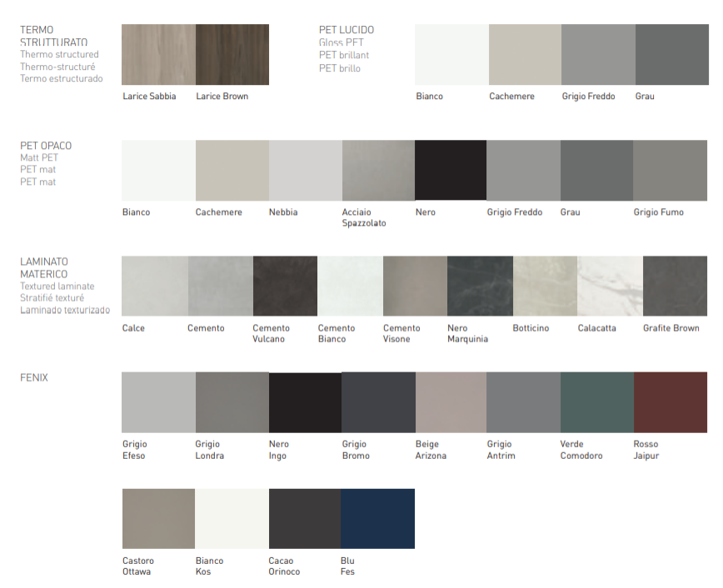Select the Fenix Grigio Bromo swatch
Screen dimensions: 723x588
[378, 402]
